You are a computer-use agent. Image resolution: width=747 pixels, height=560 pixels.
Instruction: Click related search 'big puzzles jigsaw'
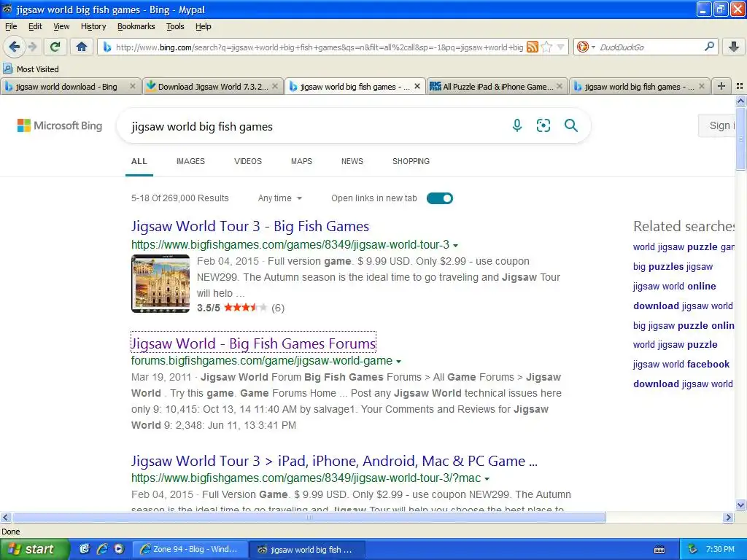click(673, 267)
